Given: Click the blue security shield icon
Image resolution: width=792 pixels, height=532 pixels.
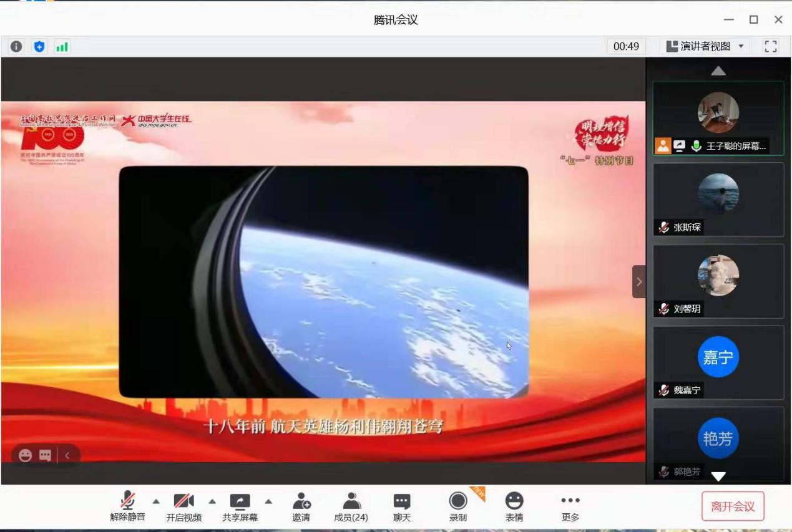Looking at the screenshot, I should [39, 46].
